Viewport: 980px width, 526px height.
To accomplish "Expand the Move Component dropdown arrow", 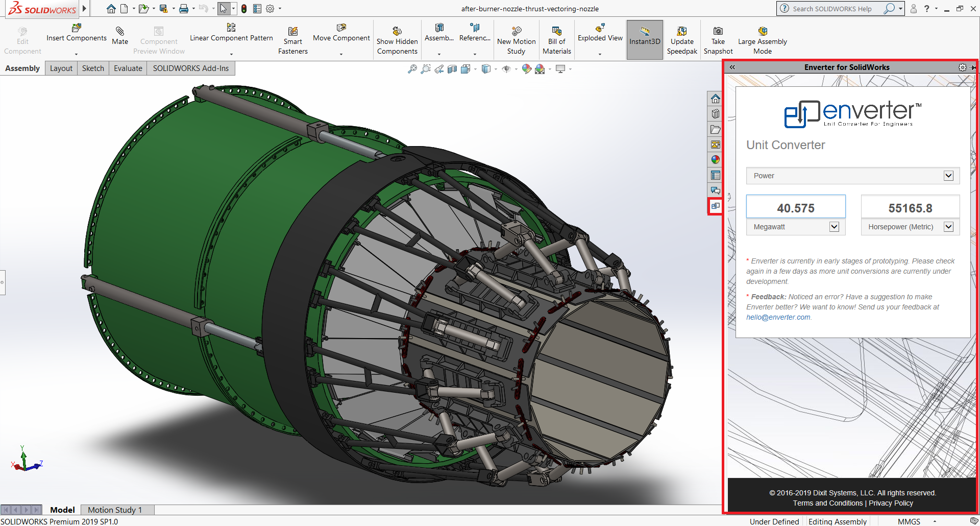I will (341, 54).
